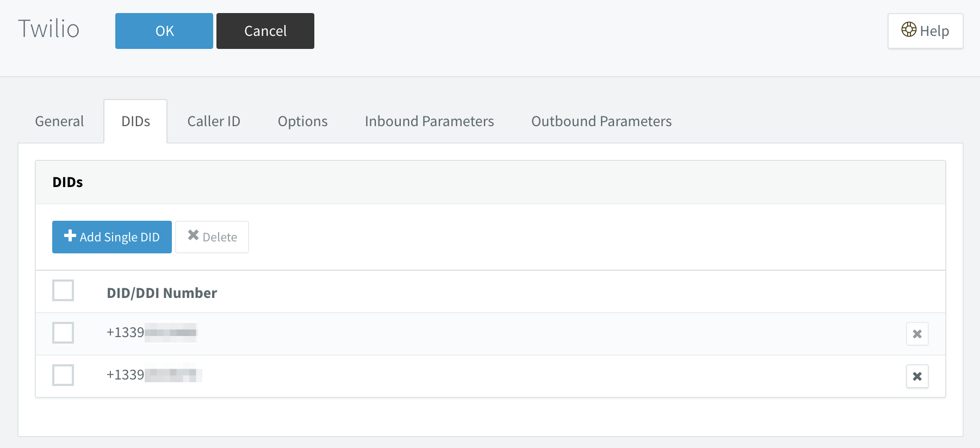Add a single DID
The image size is (980, 448).
[112, 237]
